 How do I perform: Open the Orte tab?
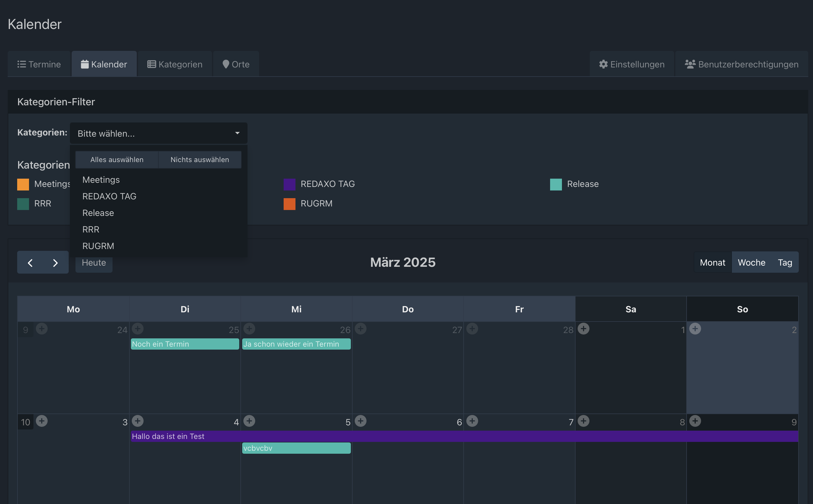pos(236,64)
